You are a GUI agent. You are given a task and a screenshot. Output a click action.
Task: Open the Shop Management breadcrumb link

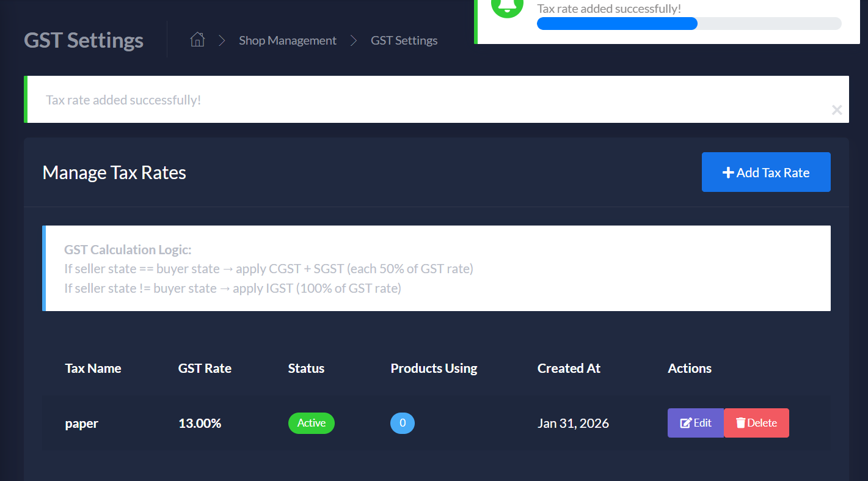click(288, 40)
